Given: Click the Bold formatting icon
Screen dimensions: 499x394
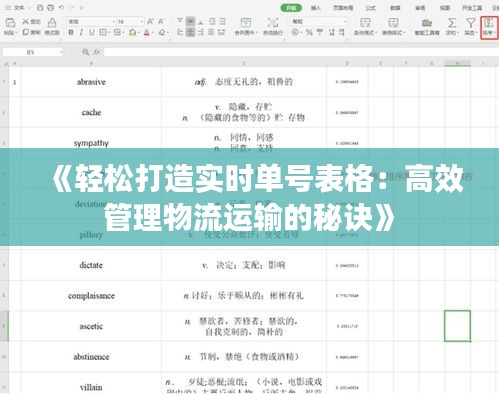Looking at the screenshot, I should click(71, 32).
